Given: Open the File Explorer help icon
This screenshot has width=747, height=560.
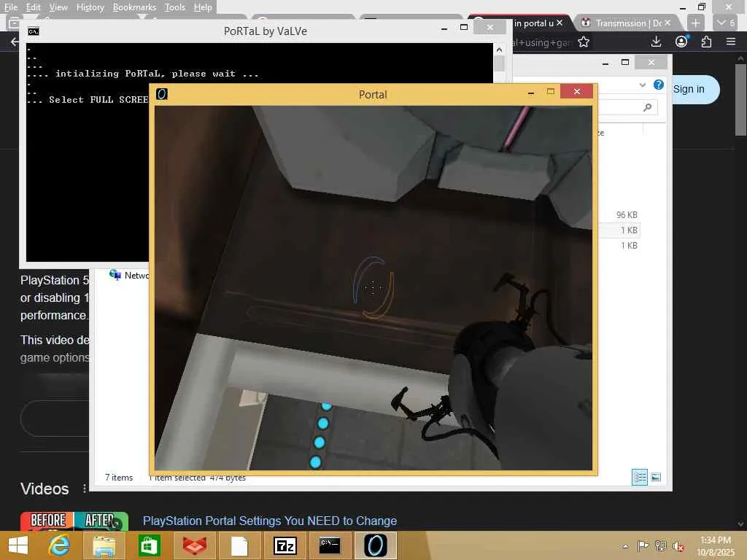Looking at the screenshot, I should tap(659, 85).
